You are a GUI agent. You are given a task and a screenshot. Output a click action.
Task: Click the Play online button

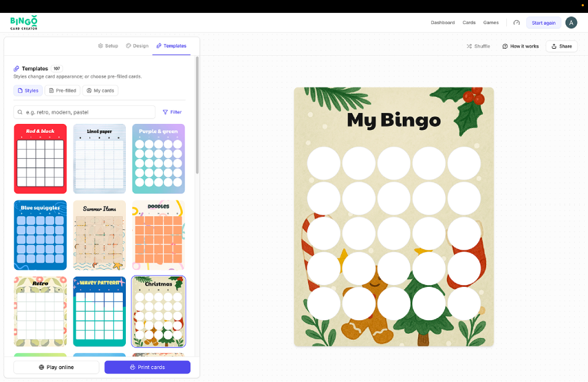pos(56,367)
